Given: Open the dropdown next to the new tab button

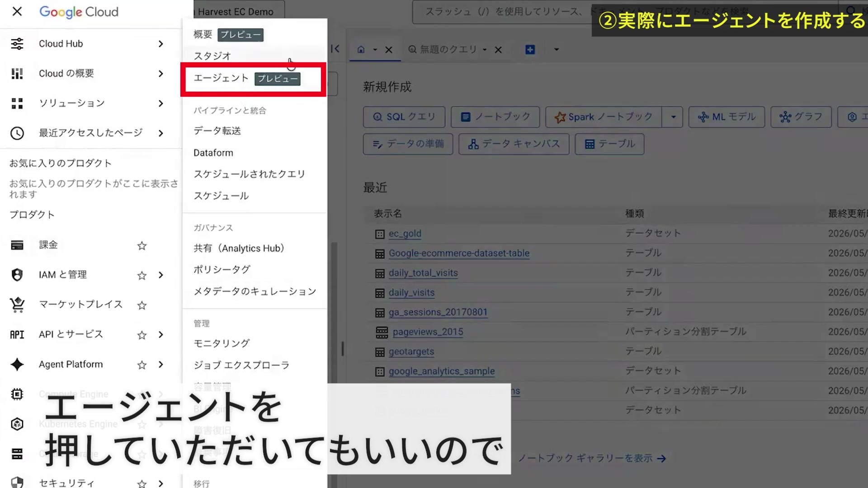Looking at the screenshot, I should pos(557,49).
